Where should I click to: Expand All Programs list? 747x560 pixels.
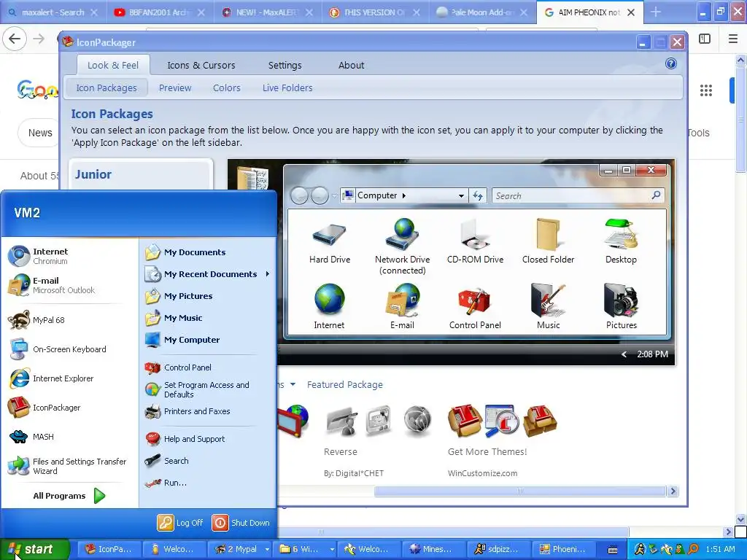(69, 496)
